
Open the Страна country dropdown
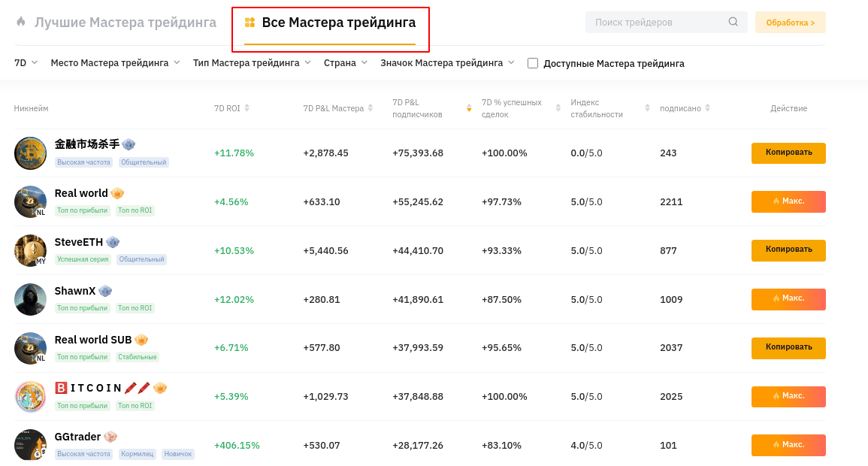(x=346, y=63)
